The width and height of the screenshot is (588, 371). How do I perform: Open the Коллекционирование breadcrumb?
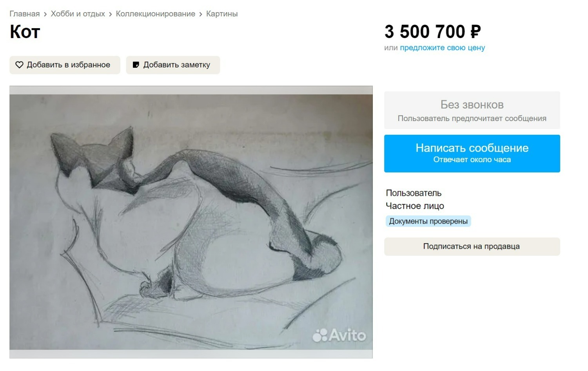156,14
